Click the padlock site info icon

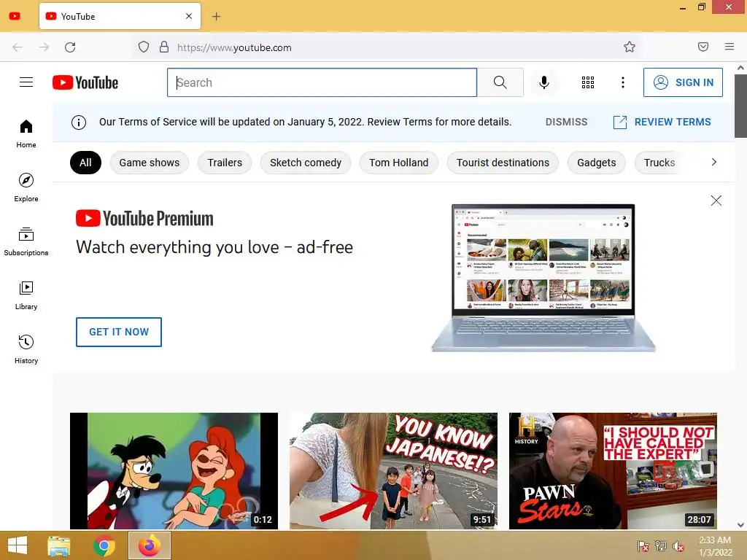pyautogui.click(x=164, y=47)
